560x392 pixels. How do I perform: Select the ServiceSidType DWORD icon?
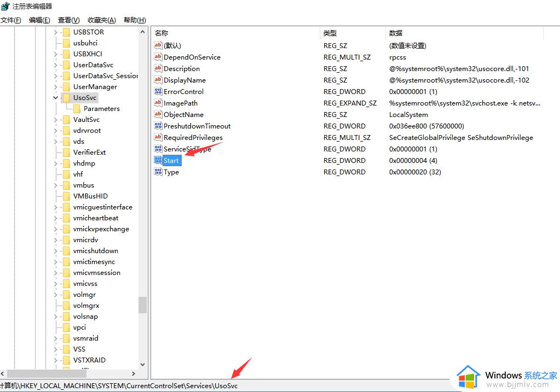pos(158,148)
